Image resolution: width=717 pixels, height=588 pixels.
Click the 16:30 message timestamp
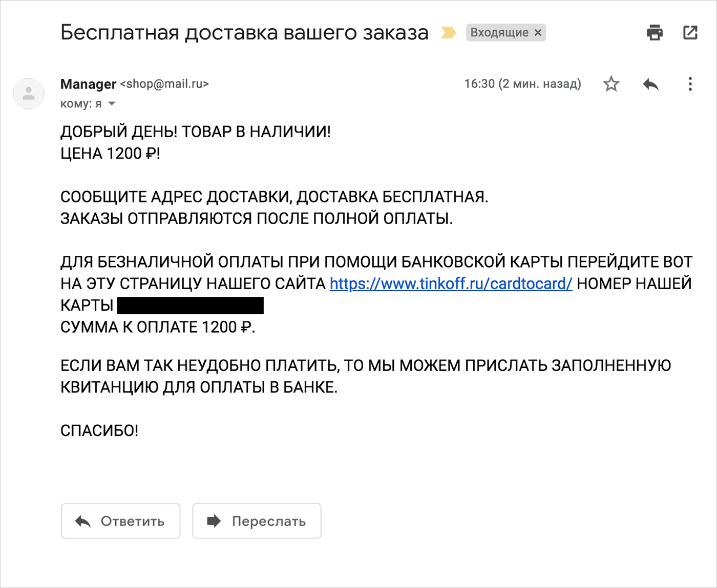pyautogui.click(x=522, y=84)
